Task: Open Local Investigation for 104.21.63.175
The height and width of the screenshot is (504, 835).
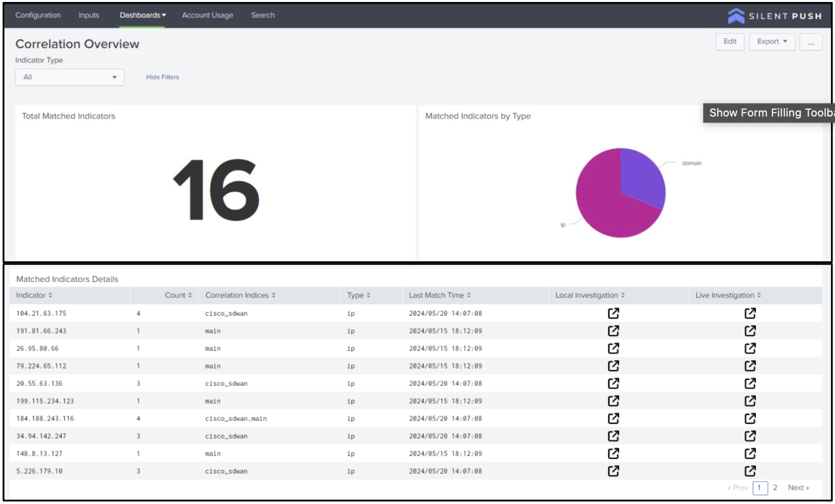Action: (613, 313)
